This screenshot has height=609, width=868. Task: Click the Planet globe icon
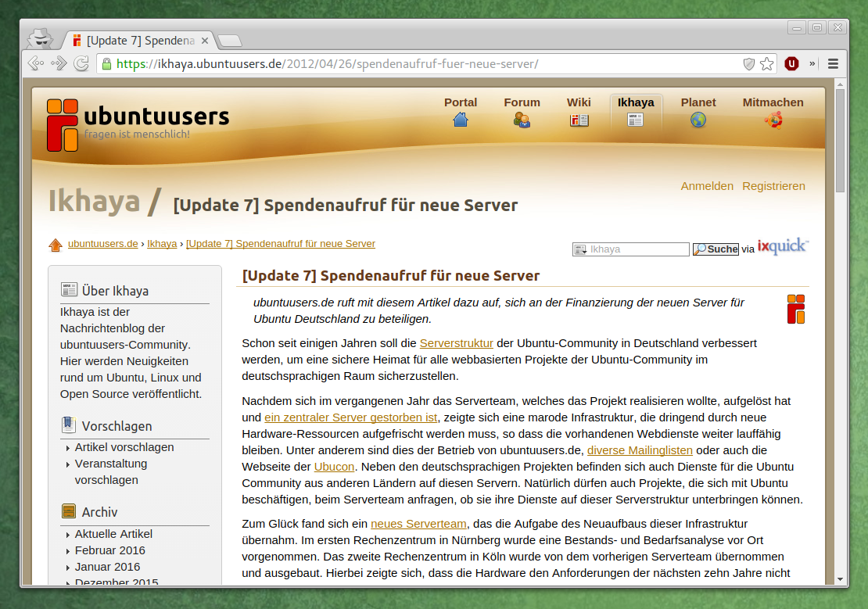click(x=698, y=120)
